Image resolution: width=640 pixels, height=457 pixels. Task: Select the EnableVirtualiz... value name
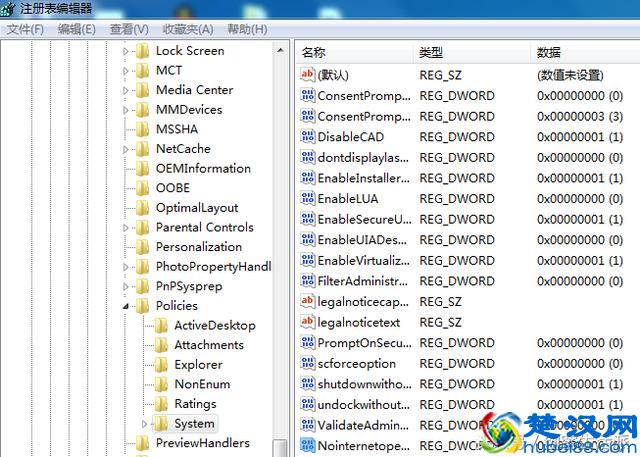tap(364, 261)
